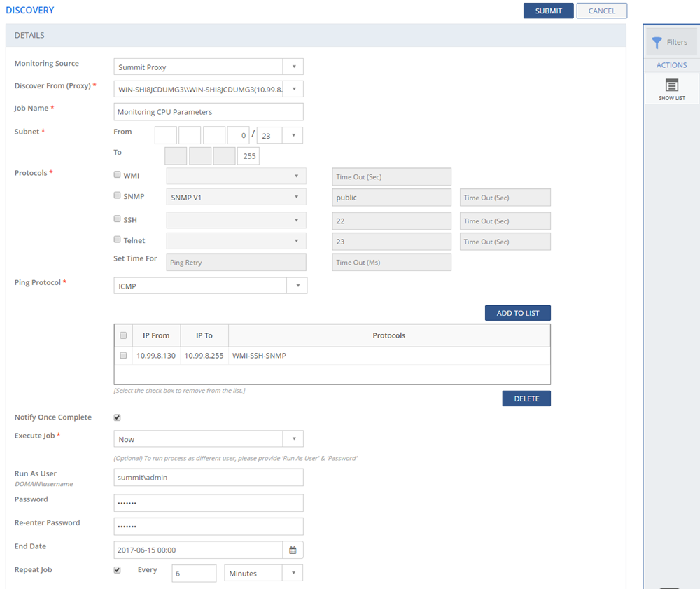700x589 pixels.
Task: Click the End Date text field
Action: click(198, 550)
